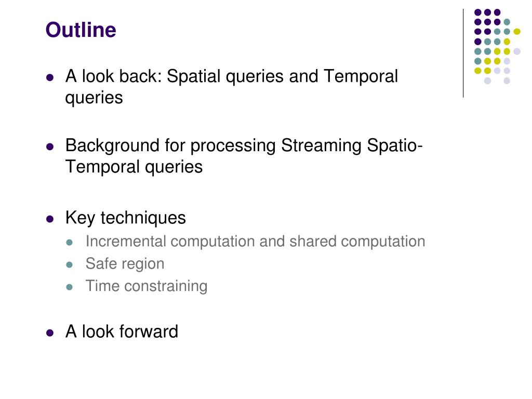This screenshot has height=399, width=532.
Task: Click bullet dot before 'A look back'
Action: point(50,77)
